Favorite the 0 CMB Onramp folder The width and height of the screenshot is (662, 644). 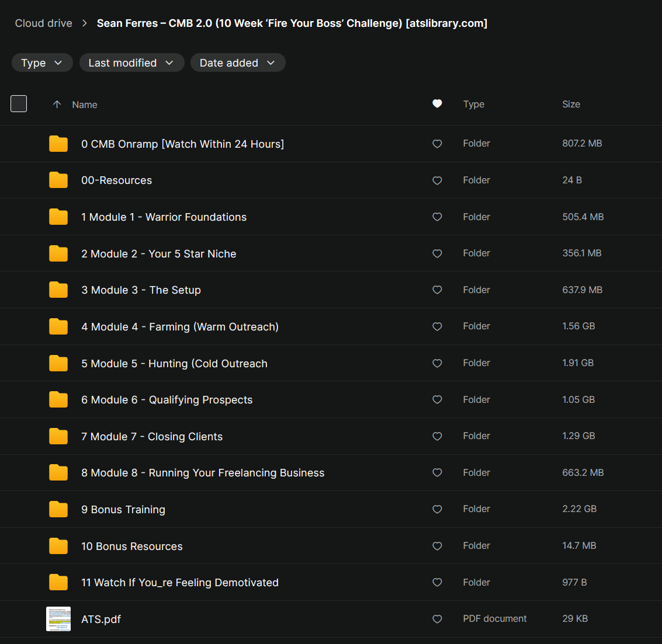point(437,144)
